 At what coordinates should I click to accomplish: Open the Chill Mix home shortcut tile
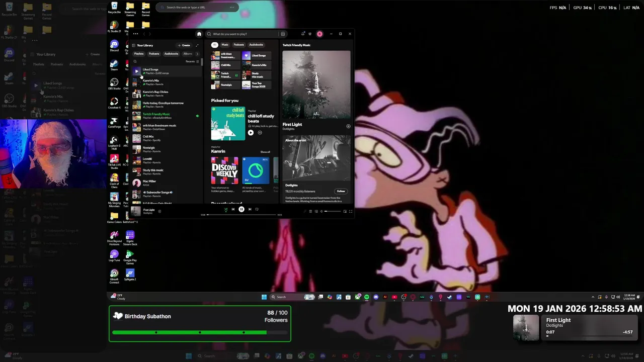226,65
